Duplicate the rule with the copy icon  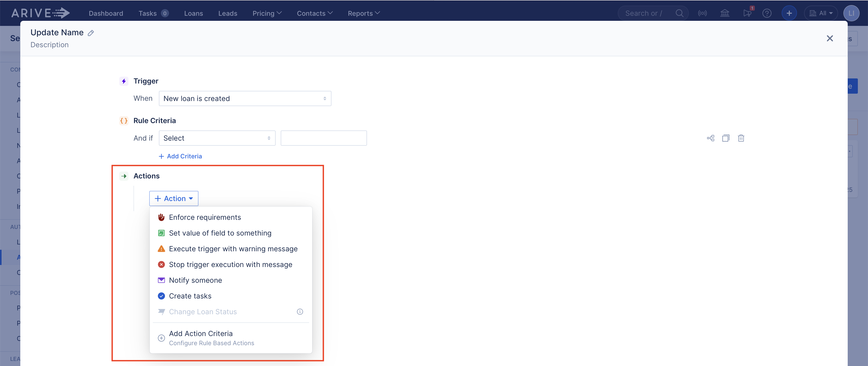click(x=726, y=138)
